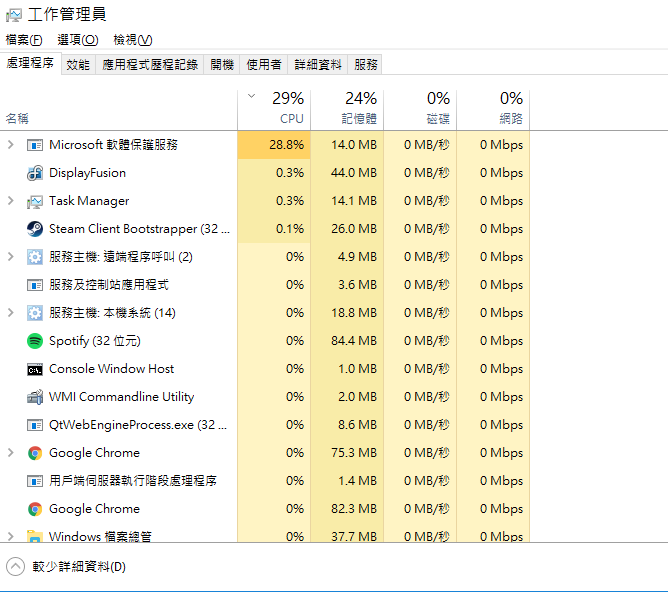The height and width of the screenshot is (592, 668).
Task: Click the 8.6 MB memory cell
Action: tap(347, 425)
